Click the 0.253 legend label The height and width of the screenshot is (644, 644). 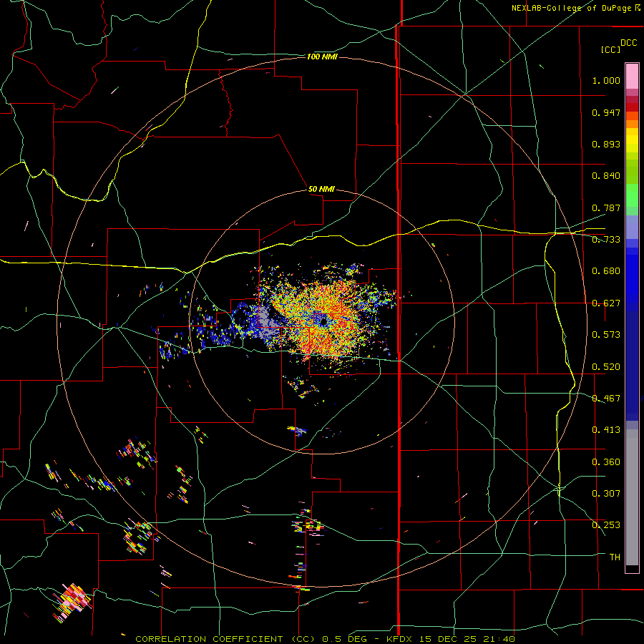click(606, 525)
